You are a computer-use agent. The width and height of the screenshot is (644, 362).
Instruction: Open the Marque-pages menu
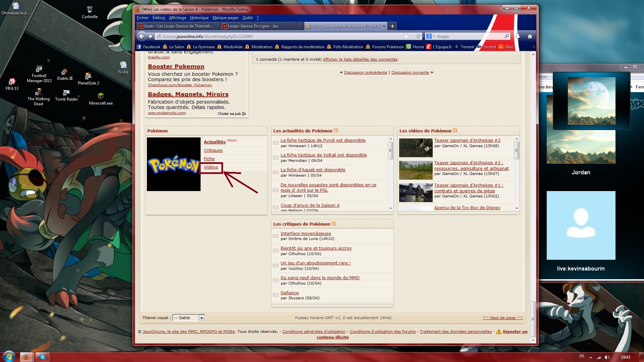point(225,18)
